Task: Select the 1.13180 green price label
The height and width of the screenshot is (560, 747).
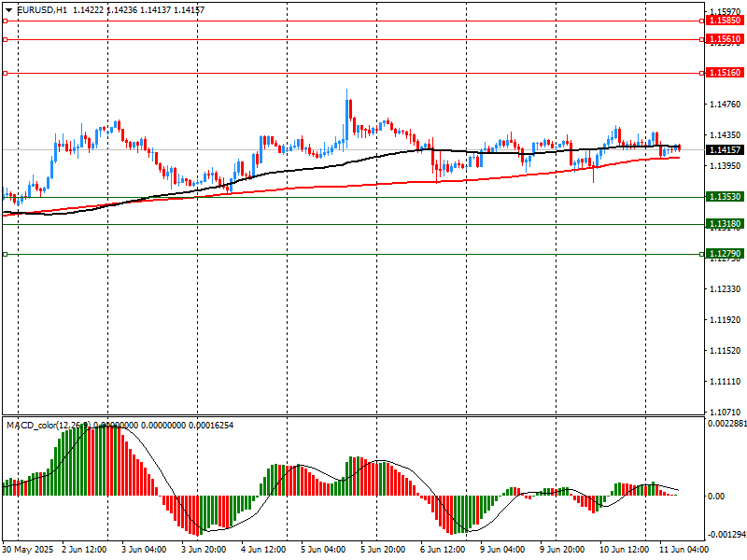Action: pos(725,224)
